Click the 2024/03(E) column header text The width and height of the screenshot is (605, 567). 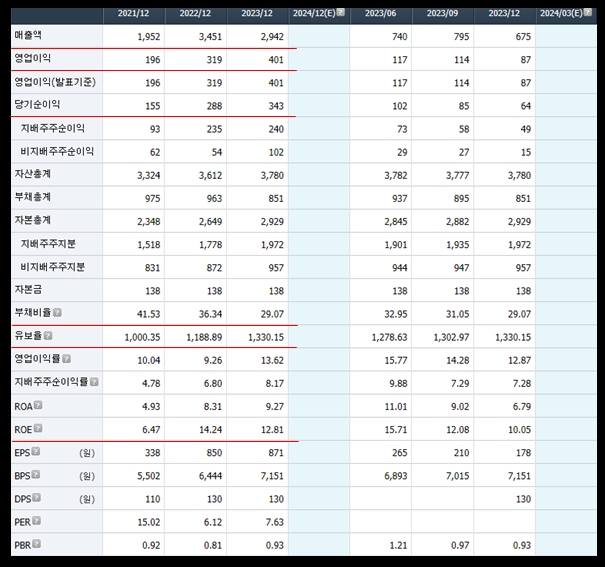click(x=561, y=14)
